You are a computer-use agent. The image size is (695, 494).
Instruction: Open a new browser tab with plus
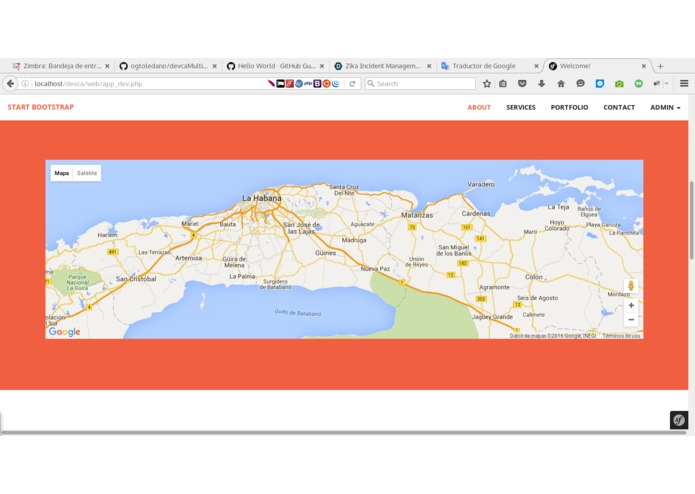660,66
